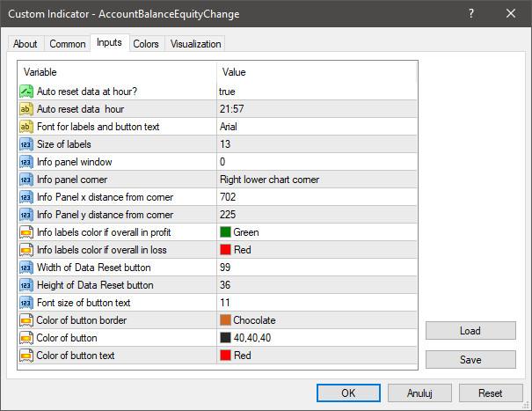Select the 'Font for labels and button text' label
The width and height of the screenshot is (532, 411).
pos(98,127)
